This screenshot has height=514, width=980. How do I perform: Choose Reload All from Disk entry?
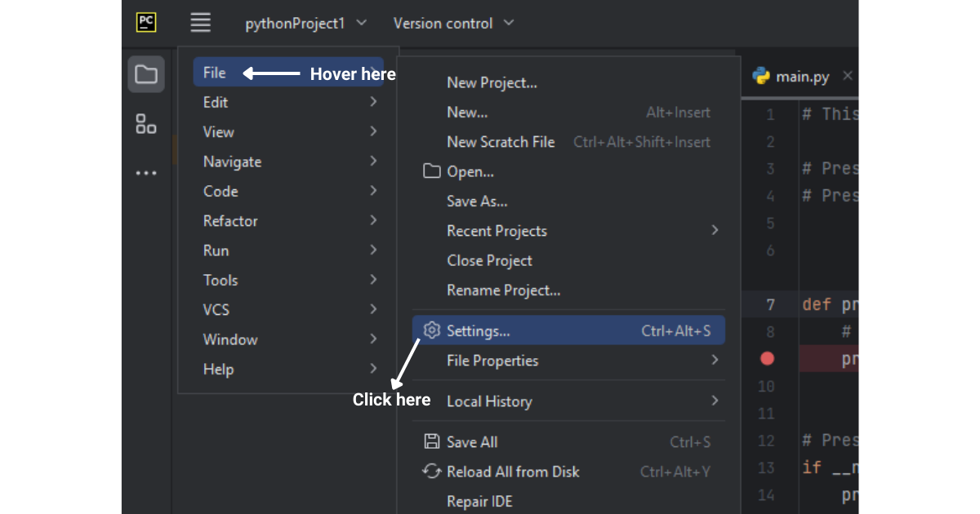(x=568, y=472)
